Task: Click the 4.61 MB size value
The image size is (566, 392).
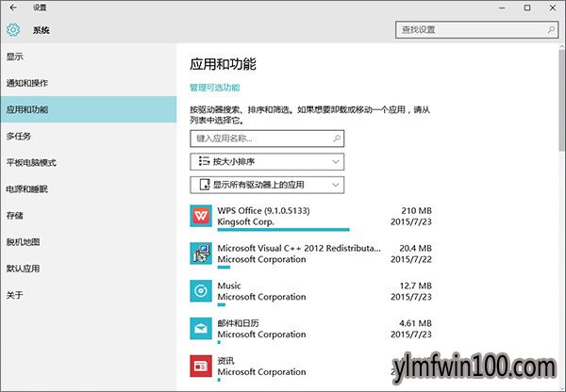Action: point(415,323)
